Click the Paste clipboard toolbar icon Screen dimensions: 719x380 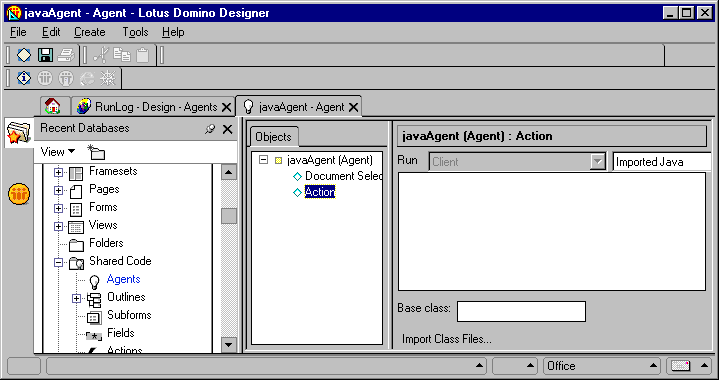point(143,55)
